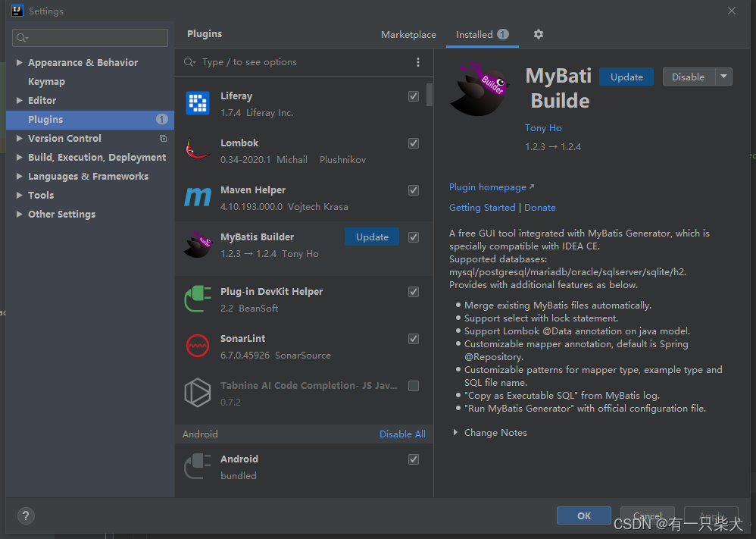Expand Build, Execution, Deployment node
This screenshot has width=756, height=539.
pyautogui.click(x=19, y=158)
